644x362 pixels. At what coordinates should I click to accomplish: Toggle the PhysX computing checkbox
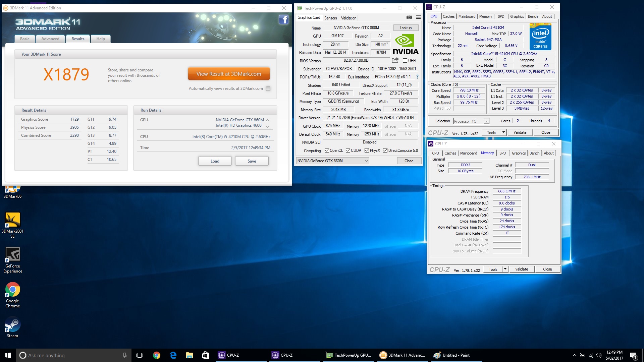click(x=367, y=150)
